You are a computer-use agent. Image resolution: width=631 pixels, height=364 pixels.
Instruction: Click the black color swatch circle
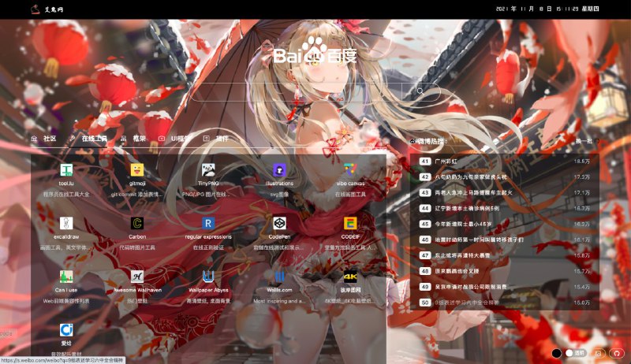click(x=556, y=354)
